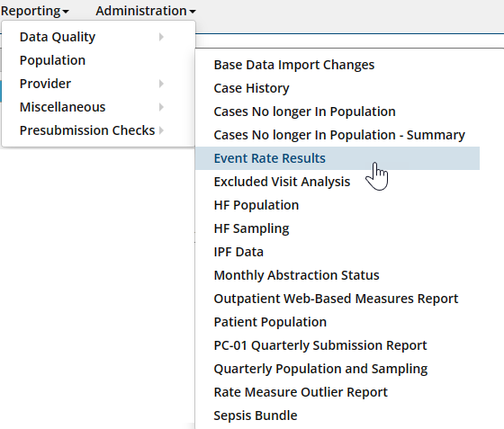Select Sepsis Bundle report
This screenshot has height=429, width=504.
point(256,416)
